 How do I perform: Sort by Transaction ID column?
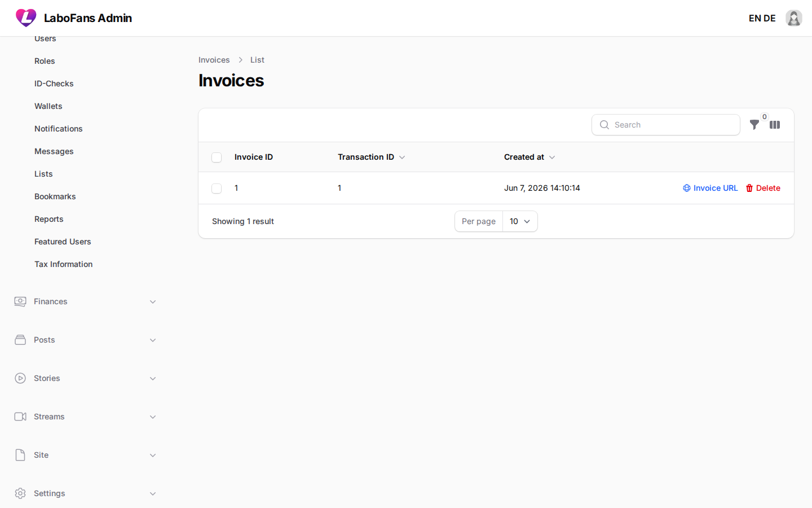371,157
